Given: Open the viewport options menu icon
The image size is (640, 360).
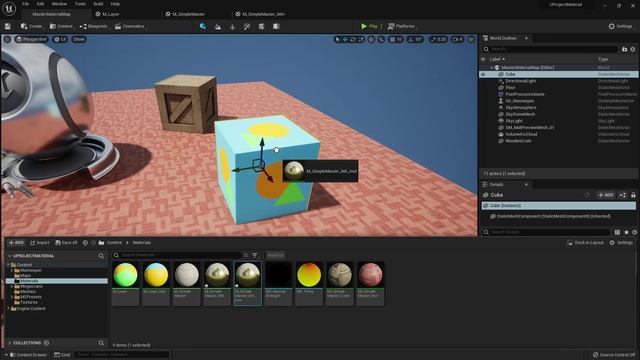Looking at the screenshot, I should coord(7,39).
